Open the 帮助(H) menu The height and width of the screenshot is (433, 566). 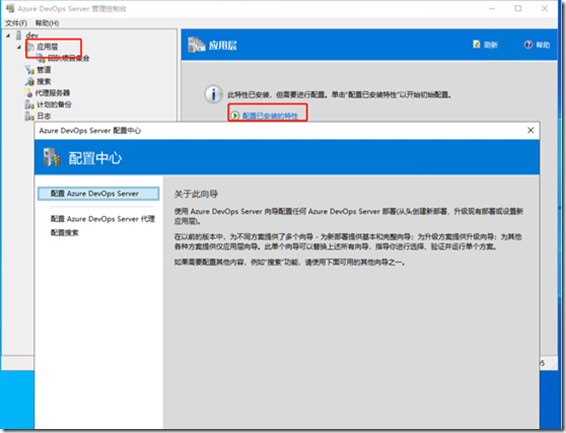(x=47, y=23)
